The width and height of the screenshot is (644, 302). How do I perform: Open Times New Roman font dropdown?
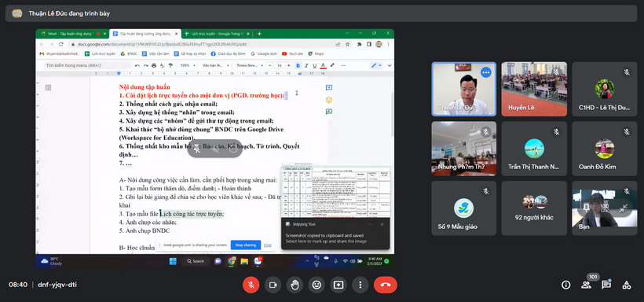[x=249, y=65]
